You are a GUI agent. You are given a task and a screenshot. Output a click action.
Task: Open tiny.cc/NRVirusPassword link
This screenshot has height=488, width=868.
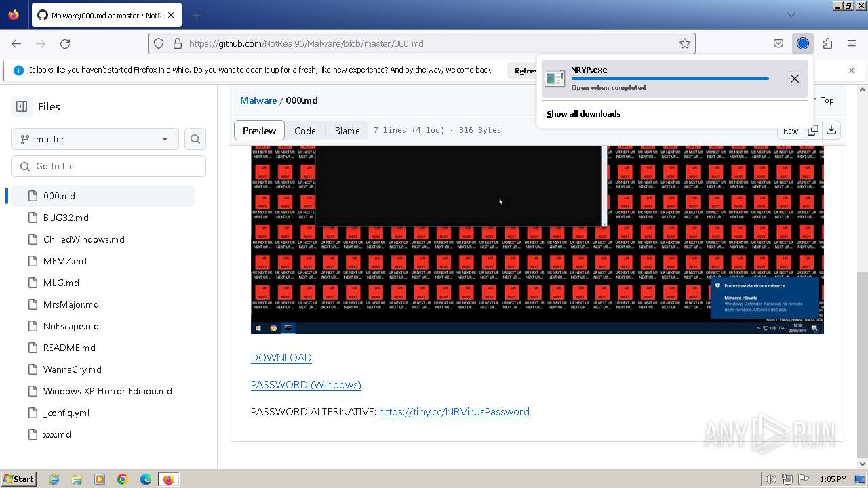(x=454, y=411)
